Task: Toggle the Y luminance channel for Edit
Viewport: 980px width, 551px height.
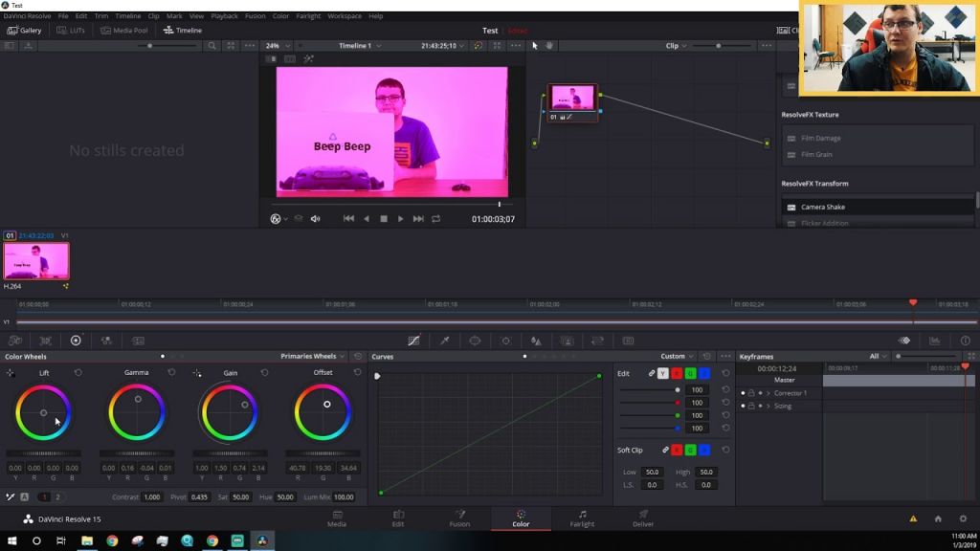Action: pyautogui.click(x=663, y=373)
